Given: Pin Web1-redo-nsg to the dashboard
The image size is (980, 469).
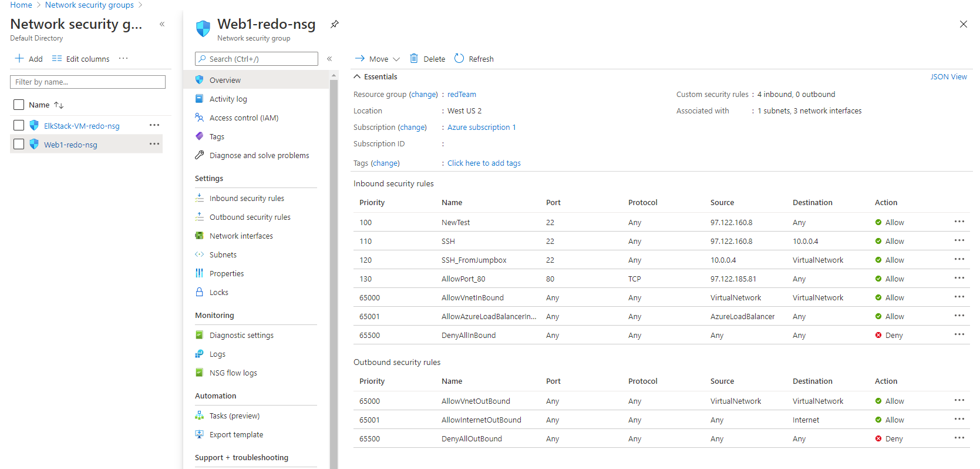Looking at the screenshot, I should click(335, 24).
